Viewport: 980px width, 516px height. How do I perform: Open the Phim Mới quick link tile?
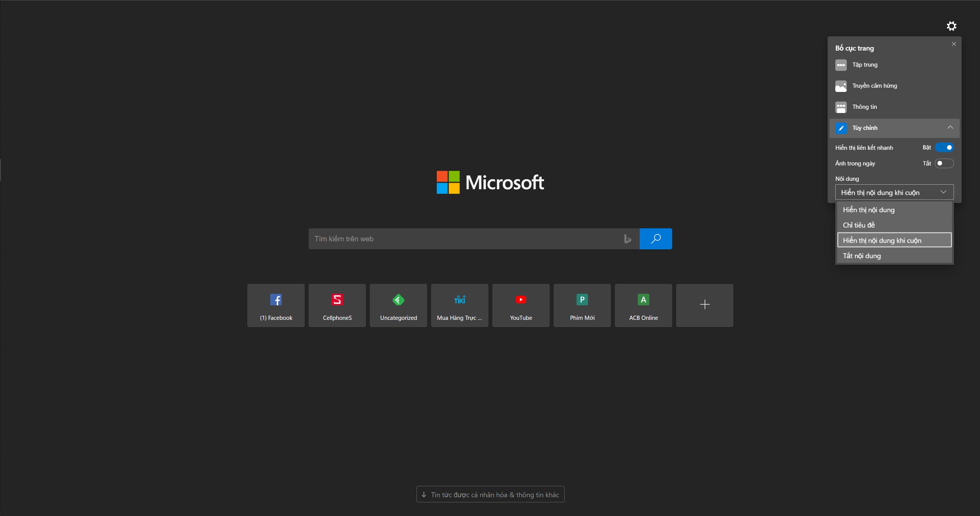582,305
